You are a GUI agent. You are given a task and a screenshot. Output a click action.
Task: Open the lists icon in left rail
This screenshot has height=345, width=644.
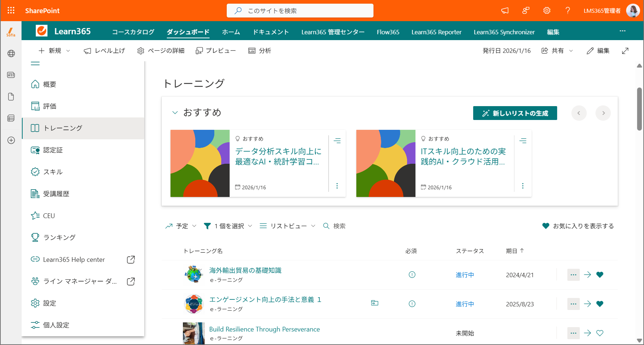[x=11, y=118]
